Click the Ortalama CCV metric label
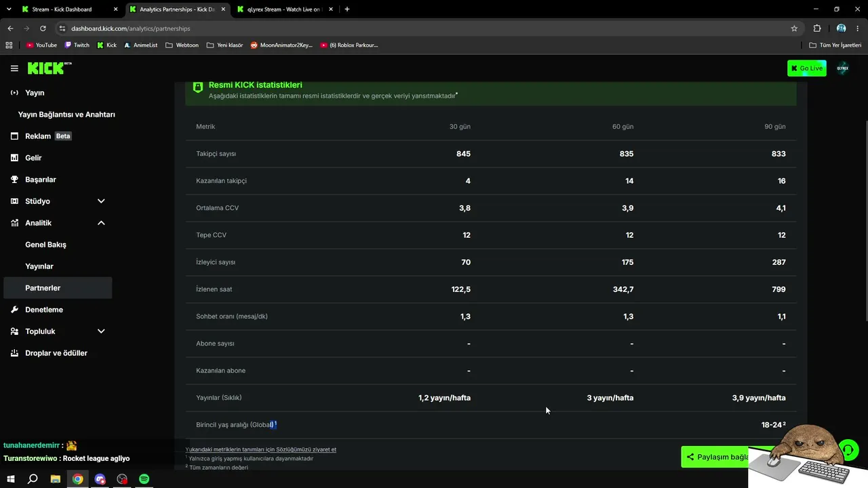Screen dimensions: 868x488 pyautogui.click(x=218, y=208)
